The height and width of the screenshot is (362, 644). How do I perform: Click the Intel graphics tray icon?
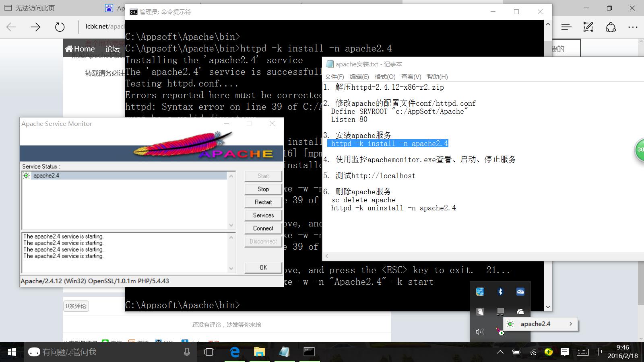pos(480,292)
